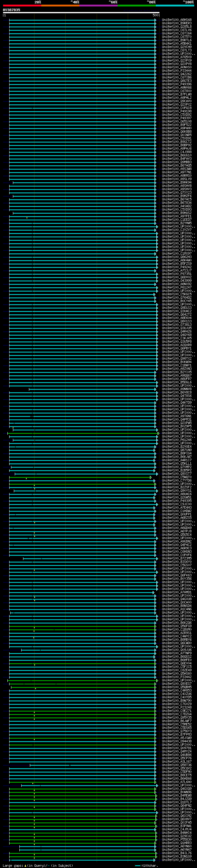Select hit label UniRef100_B2ZSF2
Screen dimensions: 197x868
[x=177, y=487]
